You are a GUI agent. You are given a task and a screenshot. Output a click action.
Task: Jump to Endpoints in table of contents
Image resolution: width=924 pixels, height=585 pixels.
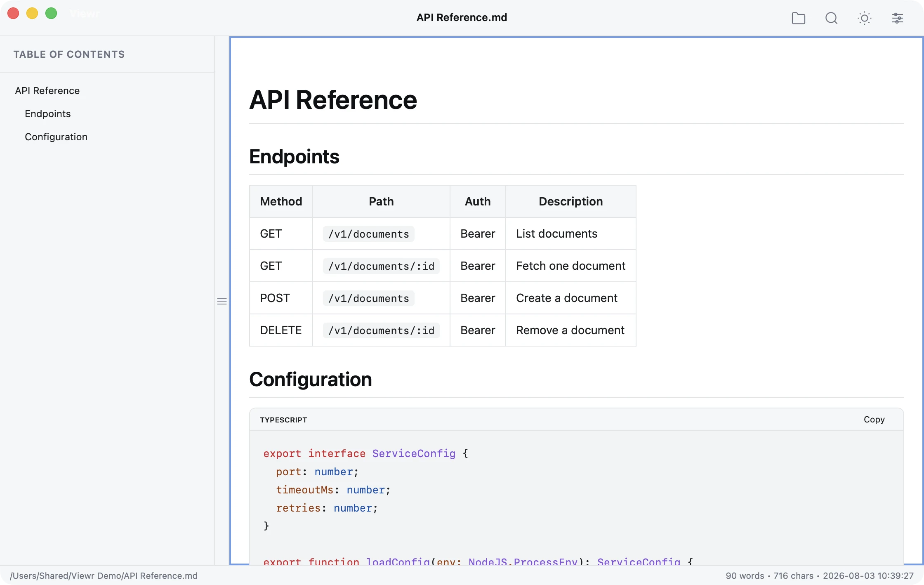point(48,114)
